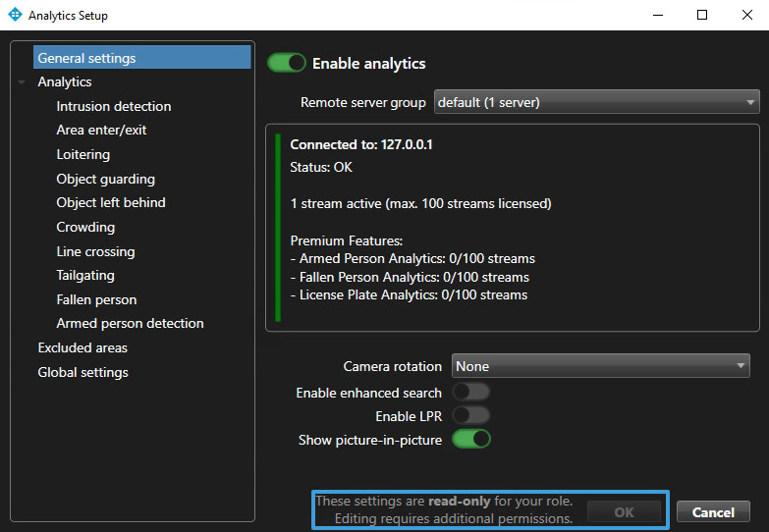Turn on Enable enhanced search toggle
This screenshot has width=769, height=532.
470,392
